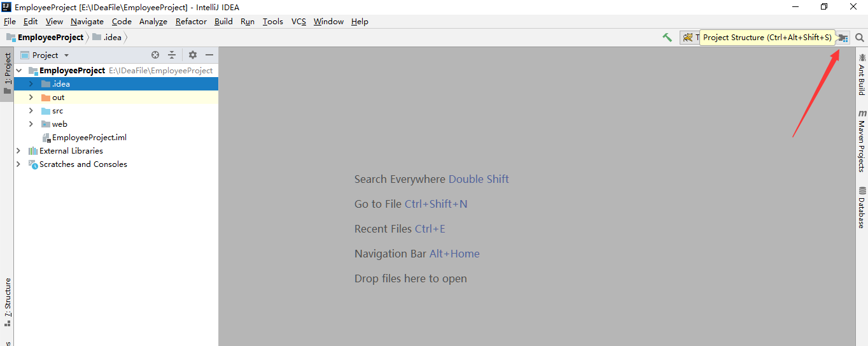Viewport: 868px width, 346px height.
Task: Expand the .idea folder arrow
Action: pos(31,84)
